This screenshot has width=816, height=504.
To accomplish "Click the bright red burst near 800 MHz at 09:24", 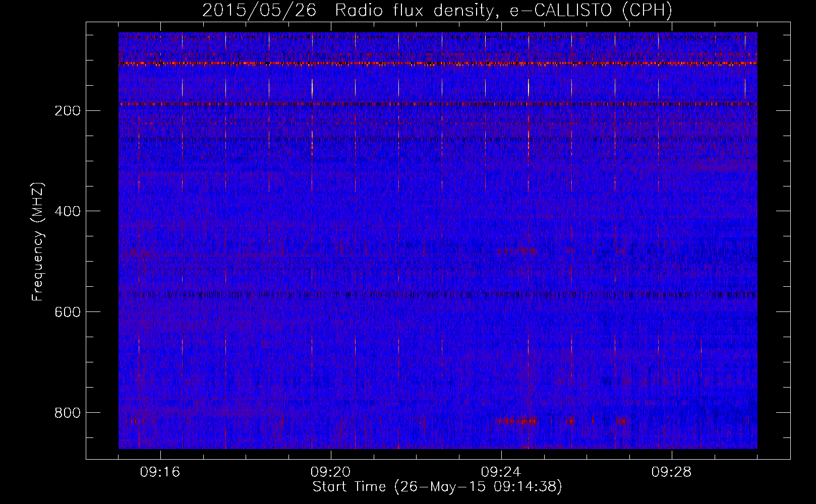I will 517,420.
